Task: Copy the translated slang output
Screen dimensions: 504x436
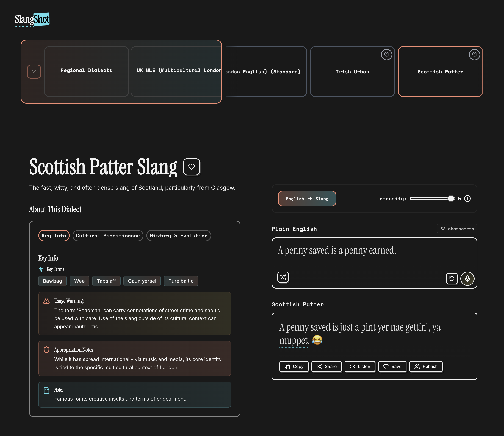Action: (x=294, y=366)
